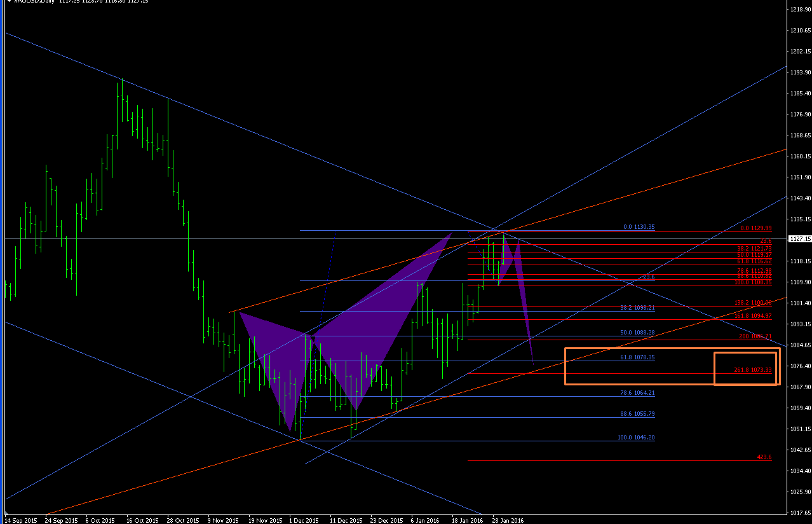Click date label 6 Jan 2016
This screenshot has height=524, width=812.
pyautogui.click(x=426, y=520)
